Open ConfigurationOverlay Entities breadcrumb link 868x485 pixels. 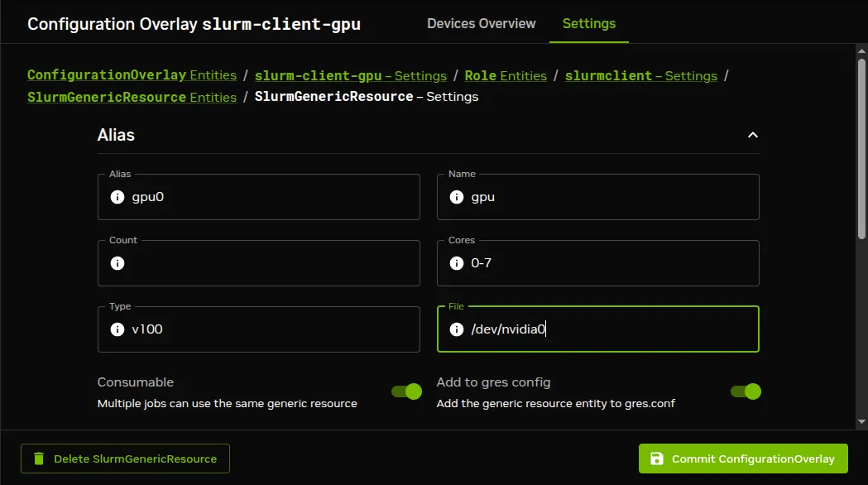point(132,74)
